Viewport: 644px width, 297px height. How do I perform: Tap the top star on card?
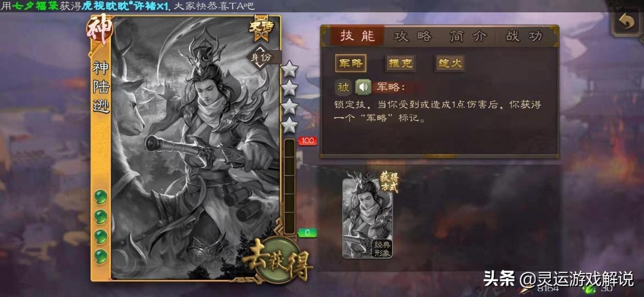point(290,70)
